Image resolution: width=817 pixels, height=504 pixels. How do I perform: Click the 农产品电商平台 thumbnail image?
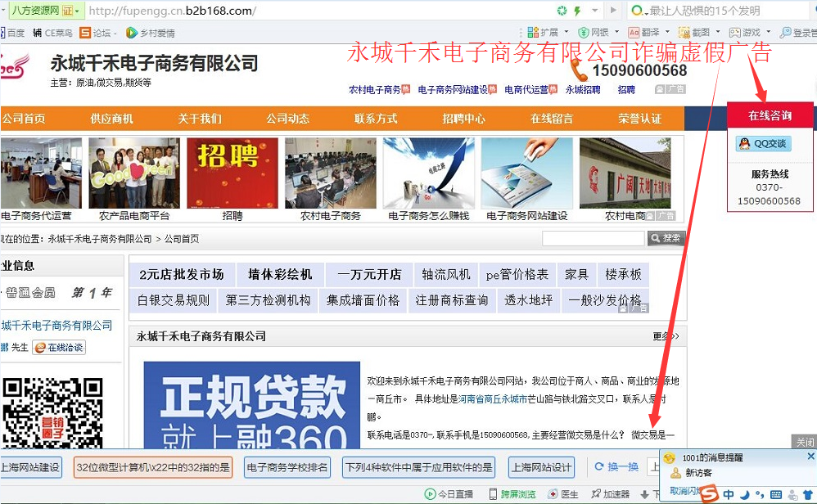[134, 173]
